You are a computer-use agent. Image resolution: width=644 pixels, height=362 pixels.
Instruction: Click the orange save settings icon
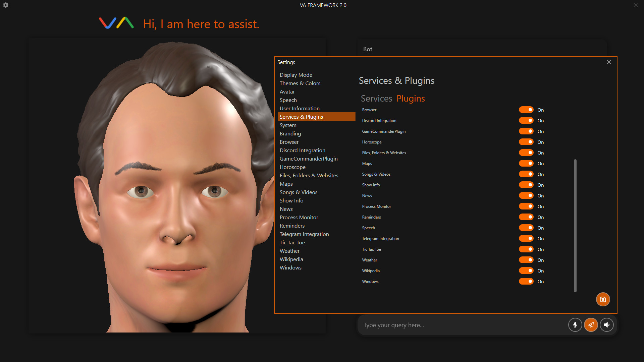(x=603, y=299)
